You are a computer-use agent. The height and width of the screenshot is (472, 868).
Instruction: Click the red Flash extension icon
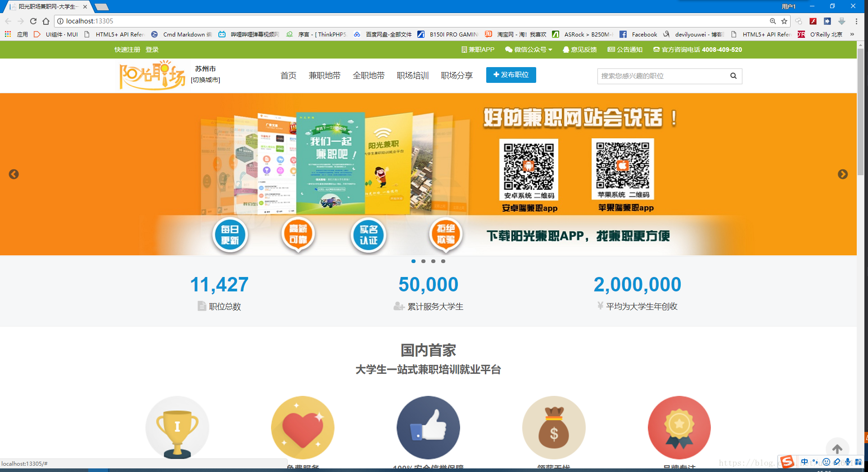click(x=813, y=21)
